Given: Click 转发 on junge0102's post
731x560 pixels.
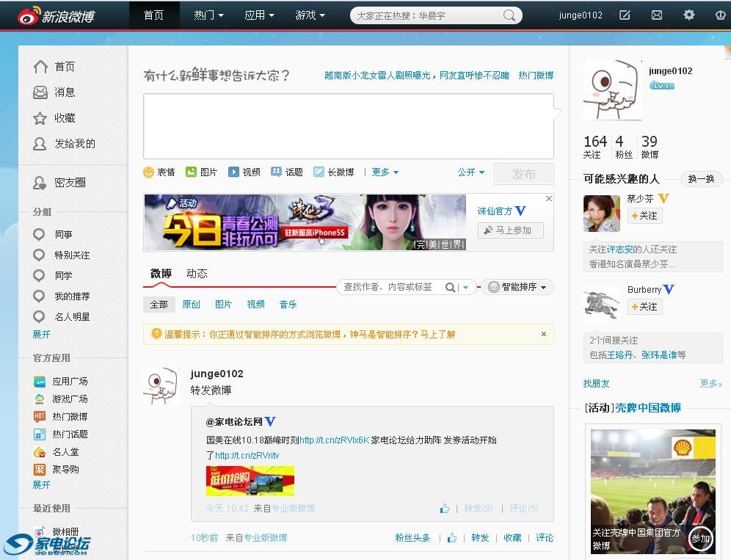Looking at the screenshot, I should click(x=480, y=538).
